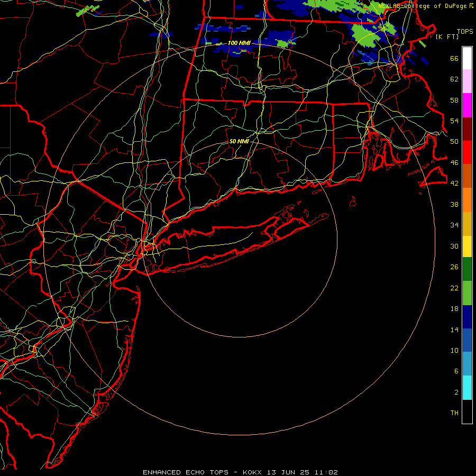
Task: Pick the cyan legend color swatch
Action: pos(467,388)
